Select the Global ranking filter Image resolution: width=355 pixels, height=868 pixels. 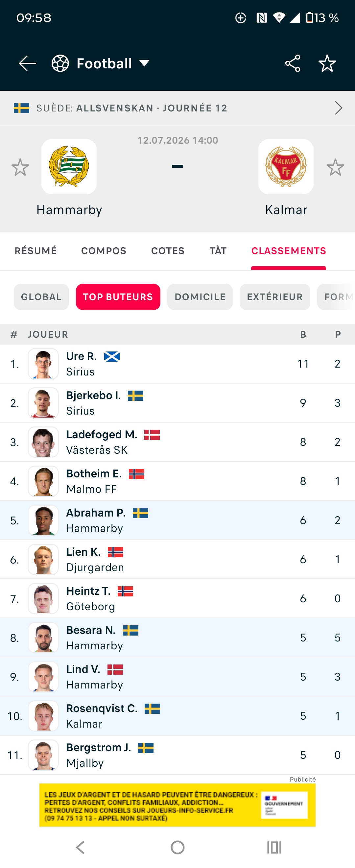tap(41, 297)
